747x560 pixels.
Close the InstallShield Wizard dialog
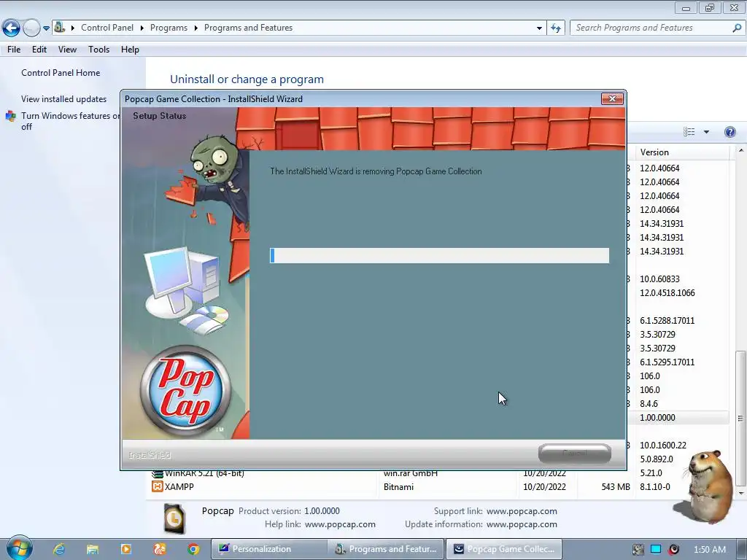click(x=612, y=98)
